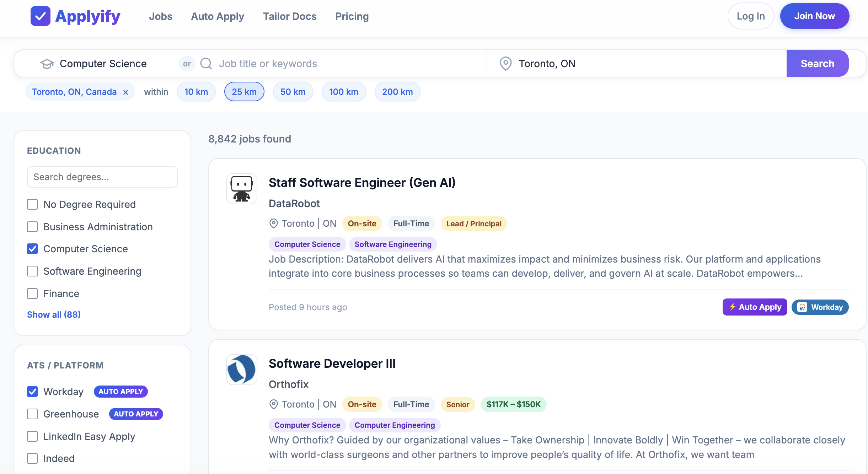Screen dimensions: 868x474
Task: Click Auto Apply on the DataRobot job
Action: pyautogui.click(x=755, y=307)
